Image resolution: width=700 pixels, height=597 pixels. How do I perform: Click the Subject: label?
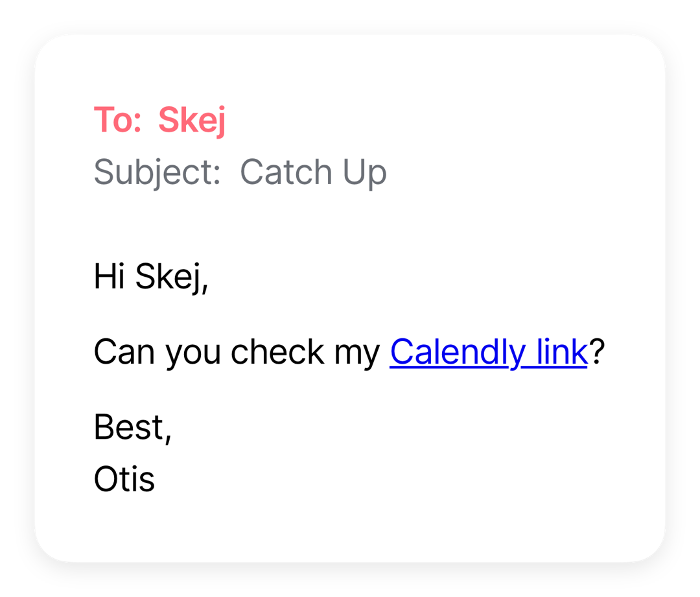click(157, 173)
